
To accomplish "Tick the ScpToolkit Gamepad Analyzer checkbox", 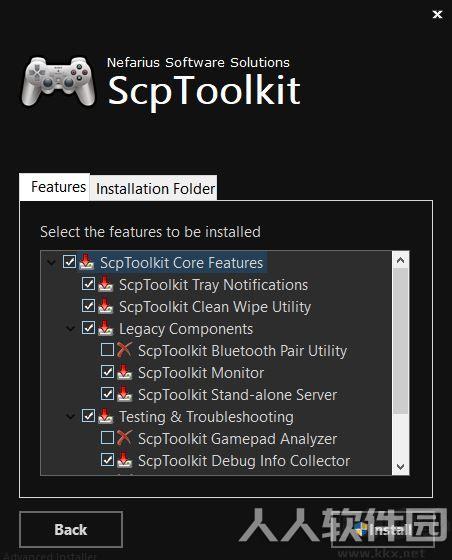I will [107, 438].
